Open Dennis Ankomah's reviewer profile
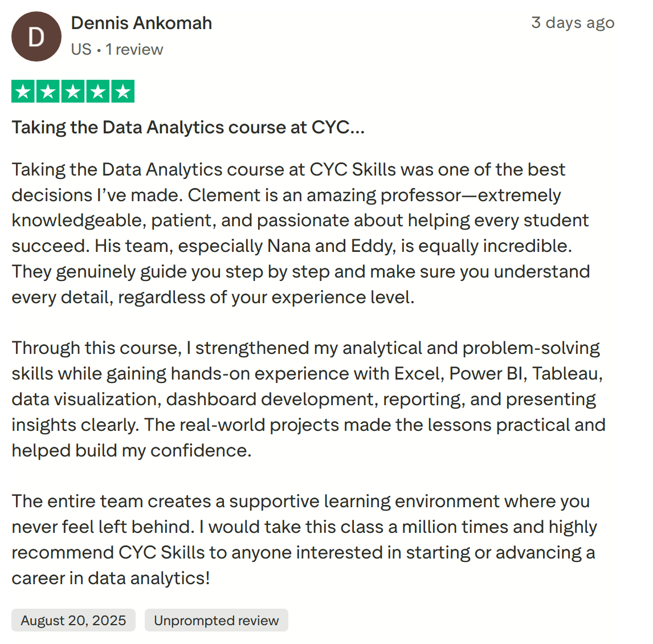Viewport: 653px width, 644px height. tap(141, 23)
